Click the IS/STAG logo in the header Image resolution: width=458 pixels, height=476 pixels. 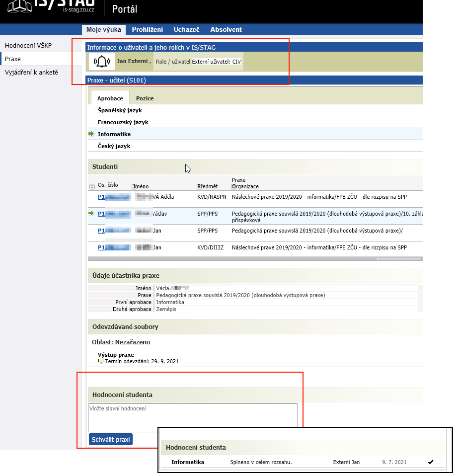[51, 6]
